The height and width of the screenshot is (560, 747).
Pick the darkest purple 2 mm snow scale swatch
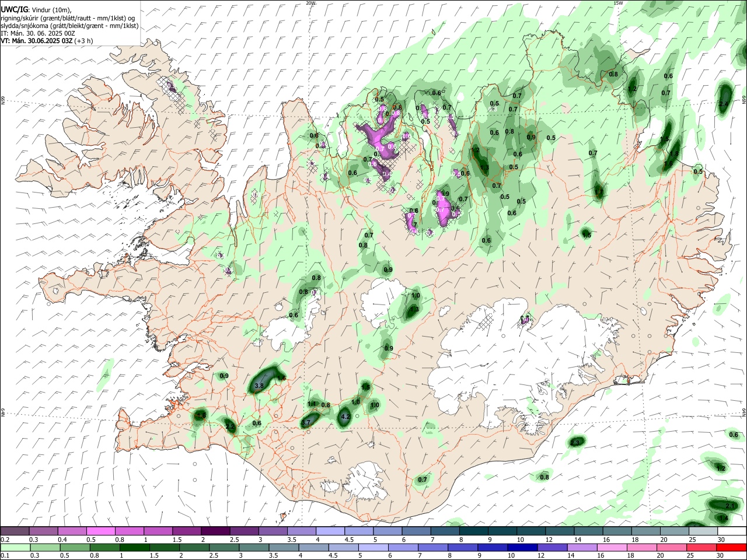pyautogui.click(x=215, y=531)
